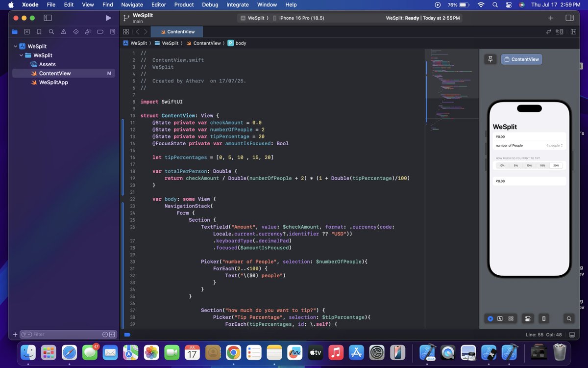Click body in the jump bar
The width and height of the screenshot is (588, 368).
point(236,43)
